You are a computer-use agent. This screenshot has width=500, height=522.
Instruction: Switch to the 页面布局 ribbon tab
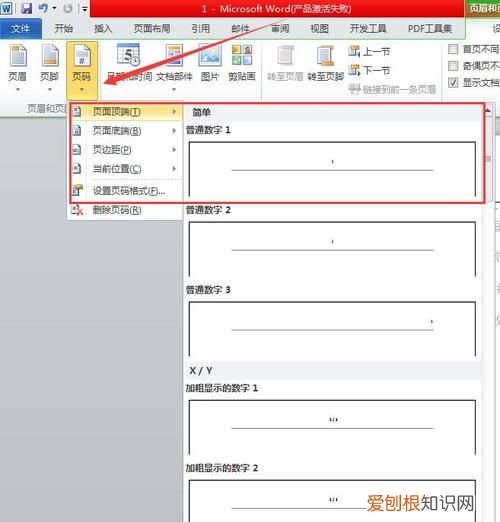point(152,29)
